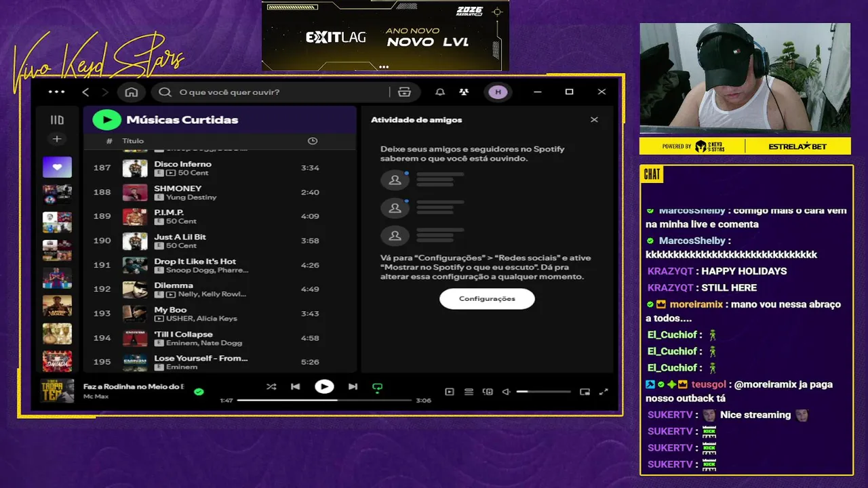
Task: Open the Browse icon beside search
Action: pyautogui.click(x=405, y=92)
